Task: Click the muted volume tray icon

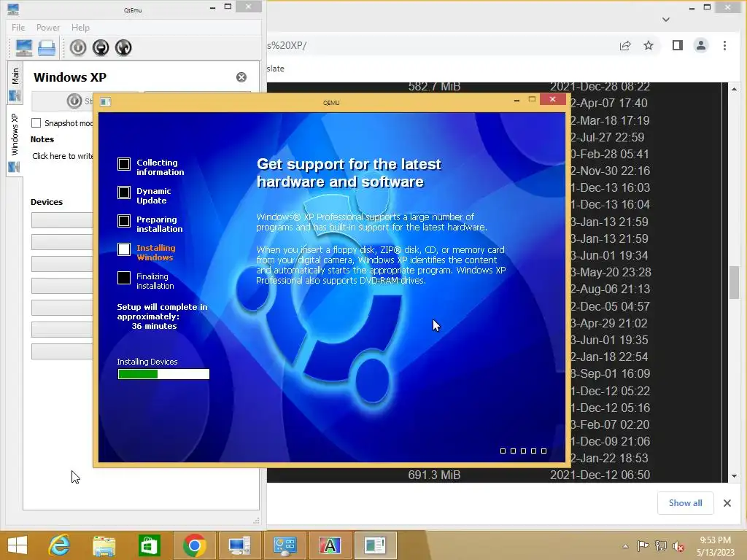Action: click(x=678, y=546)
